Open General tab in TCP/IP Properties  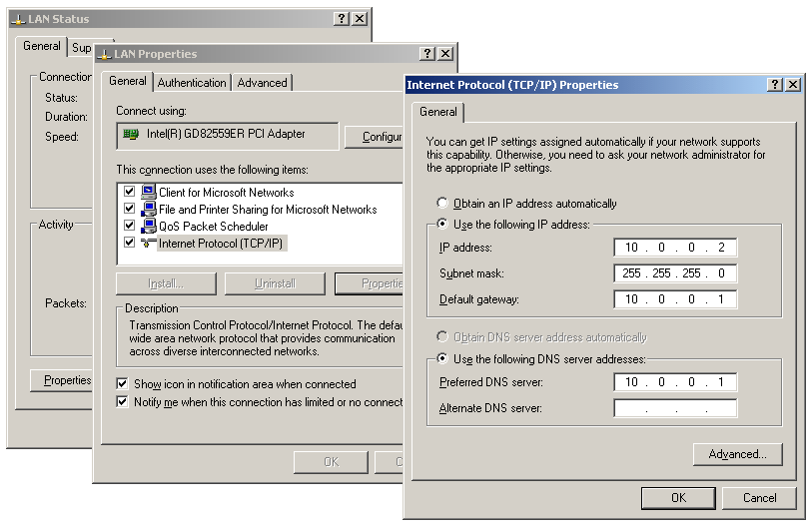pyautogui.click(x=438, y=112)
